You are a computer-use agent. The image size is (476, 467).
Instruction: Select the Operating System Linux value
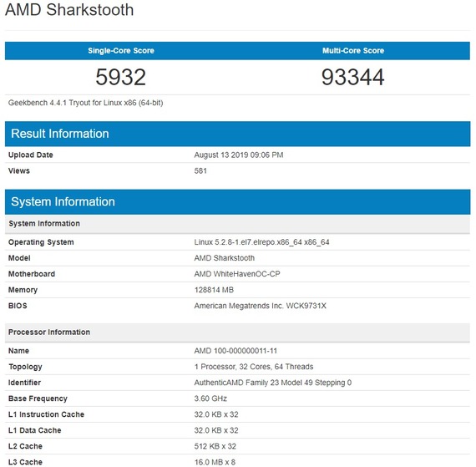point(261,242)
